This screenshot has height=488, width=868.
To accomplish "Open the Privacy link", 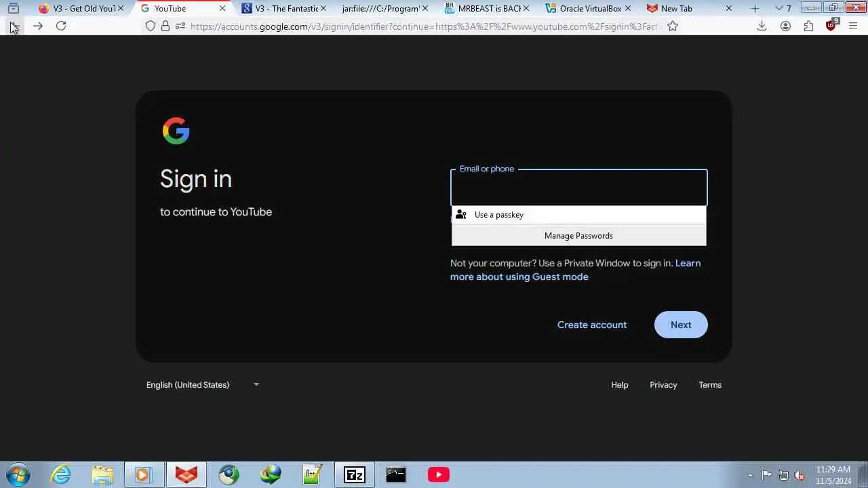I will point(663,385).
